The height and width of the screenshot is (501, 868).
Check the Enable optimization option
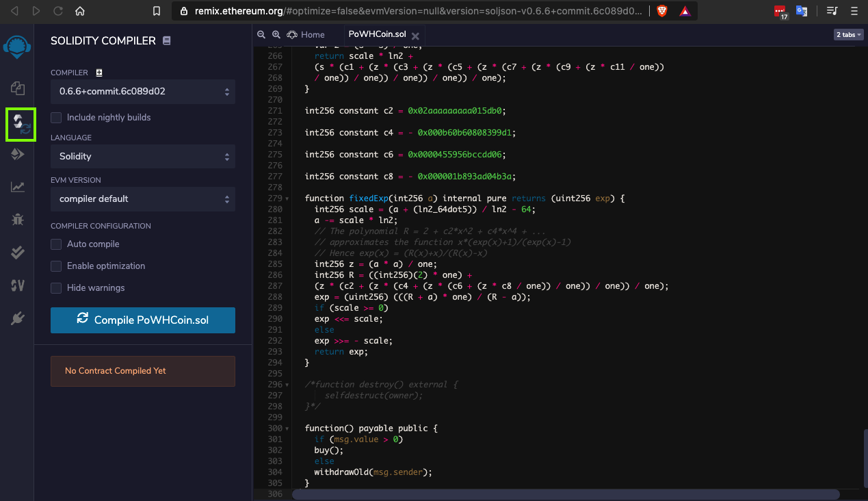(x=56, y=266)
